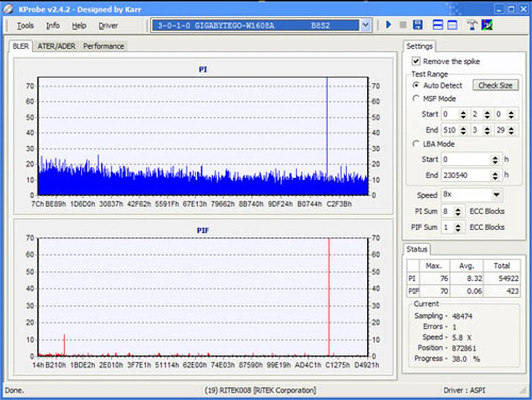Switch to the ATER/ADER tab
The image size is (532, 400).
pos(56,46)
